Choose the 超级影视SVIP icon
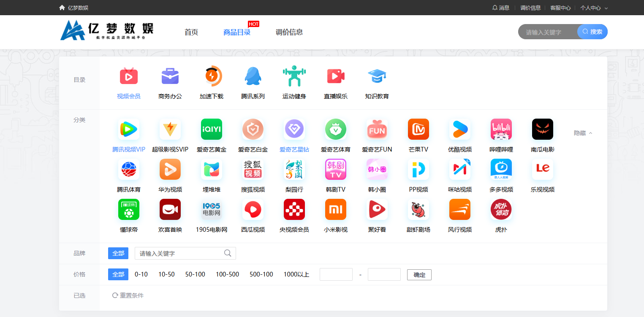This screenshot has width=644, height=317. click(170, 129)
